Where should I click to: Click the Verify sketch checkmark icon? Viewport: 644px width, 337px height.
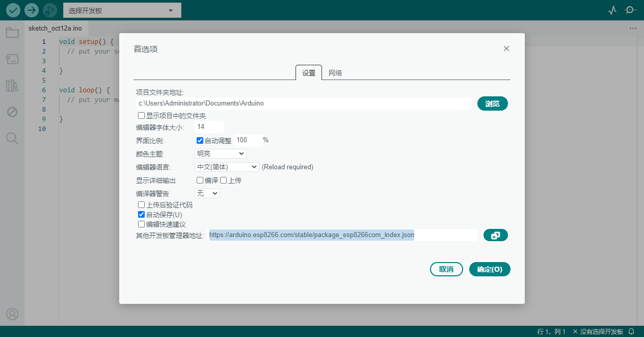(13, 10)
